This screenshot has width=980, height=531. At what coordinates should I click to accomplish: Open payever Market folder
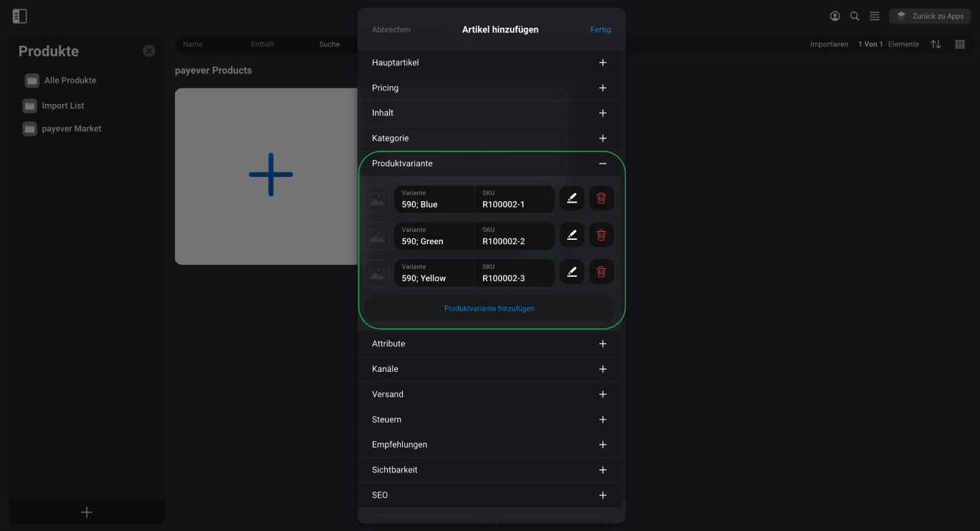71,128
